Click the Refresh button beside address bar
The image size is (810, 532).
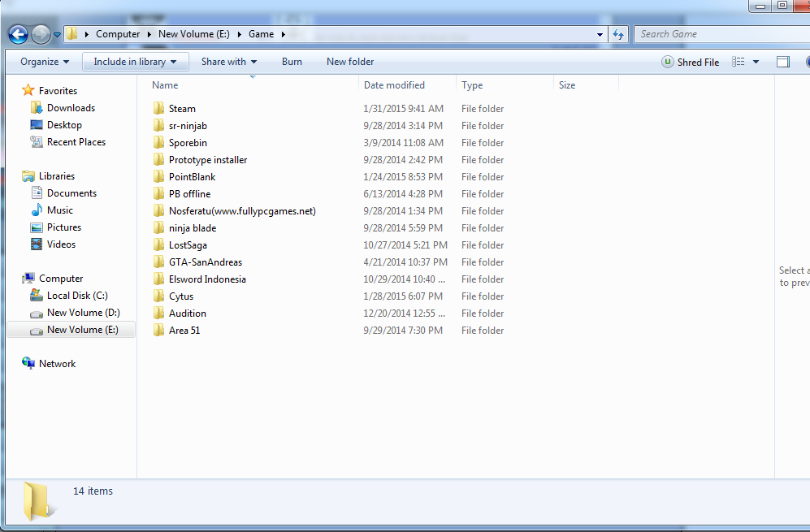[618, 35]
